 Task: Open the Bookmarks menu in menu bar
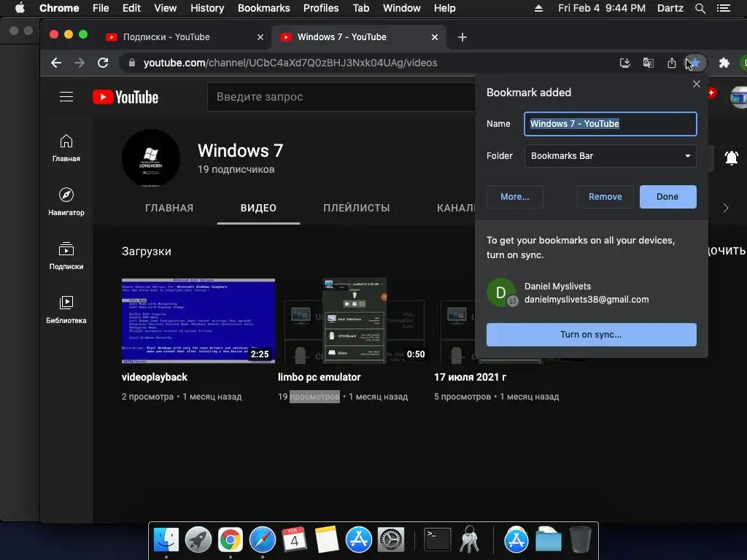[263, 8]
